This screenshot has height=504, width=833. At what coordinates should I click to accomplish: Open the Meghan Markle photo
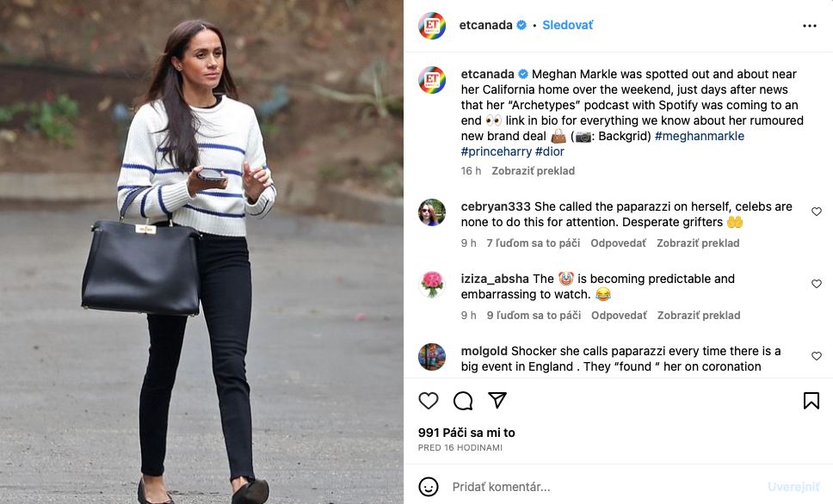point(201,252)
